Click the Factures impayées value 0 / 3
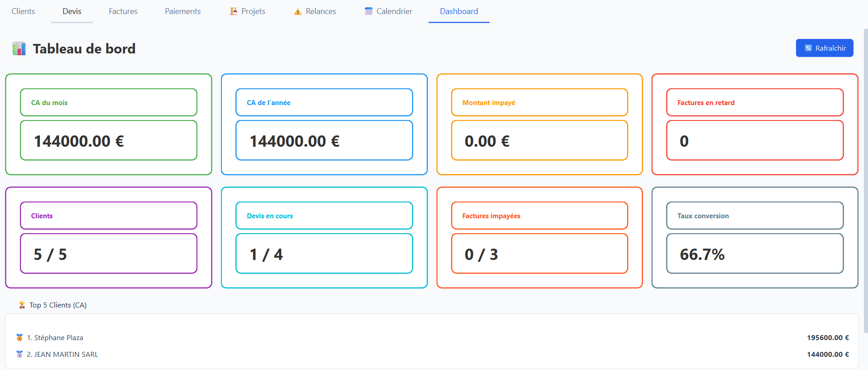Screen dimensions: 868x370 coord(481,255)
